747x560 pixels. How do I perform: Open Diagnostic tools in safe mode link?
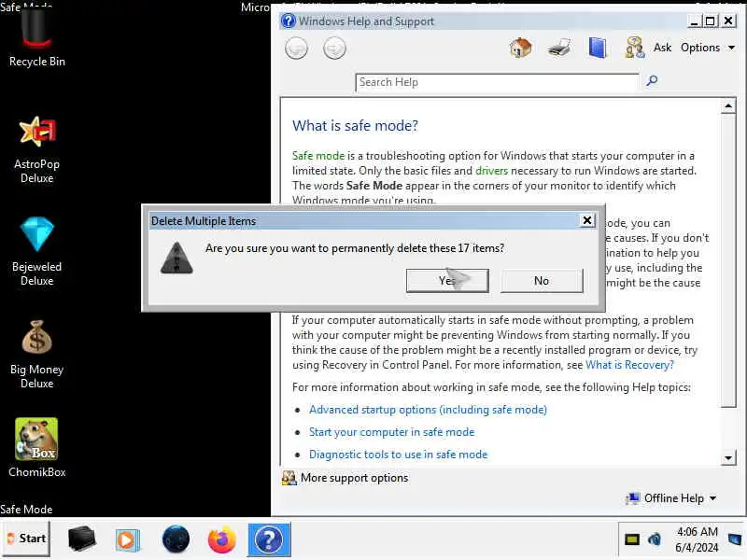(x=399, y=455)
